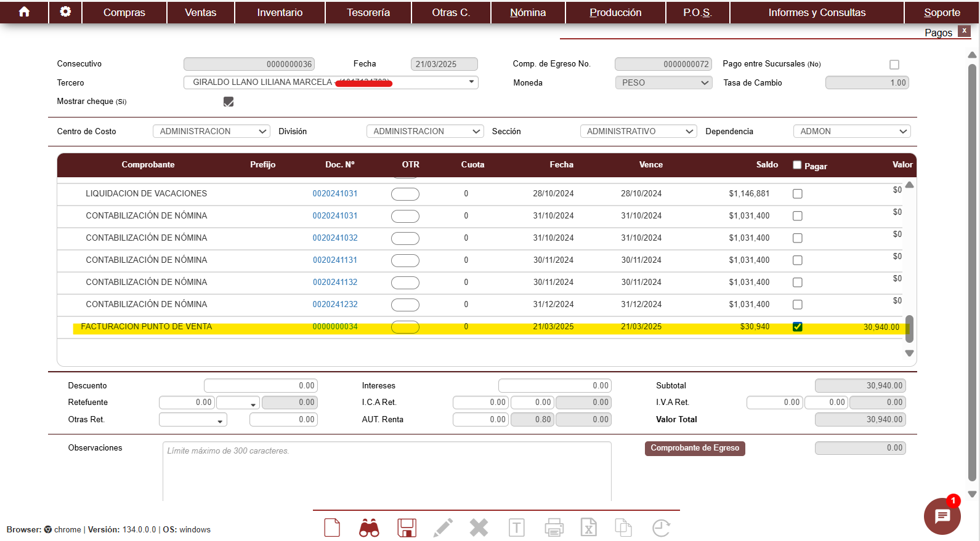Click the Intereses input field
980x541 pixels.
click(x=555, y=386)
